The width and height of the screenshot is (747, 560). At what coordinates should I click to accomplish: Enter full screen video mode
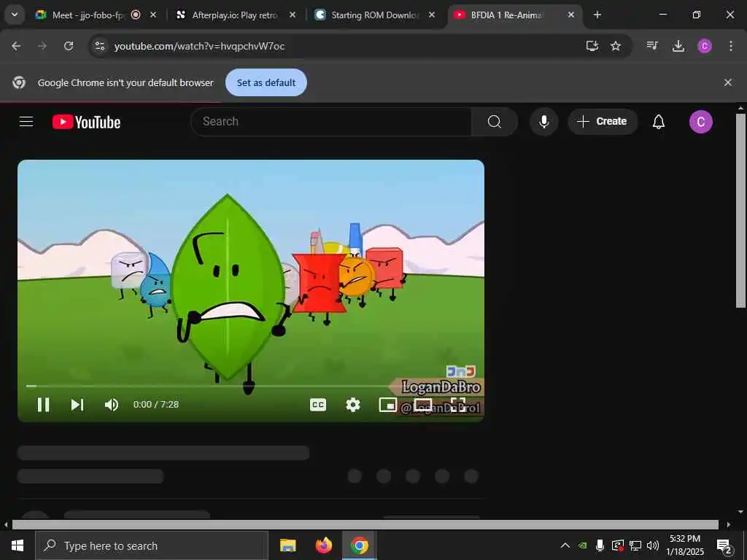tap(458, 405)
